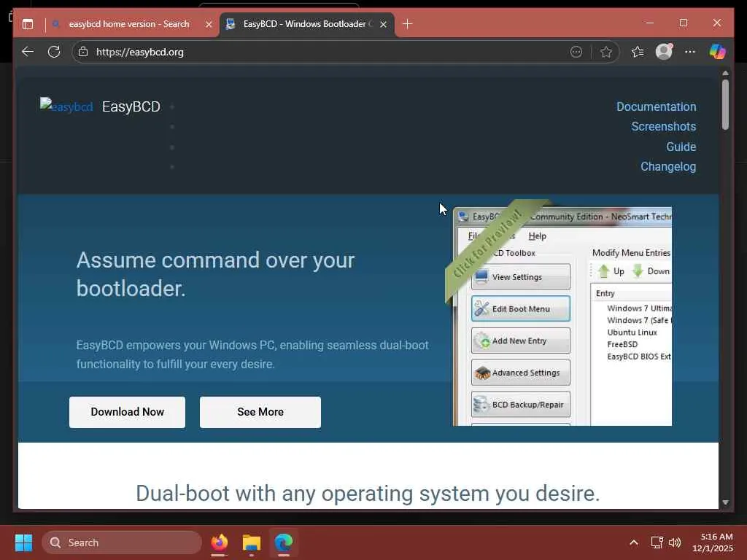Click Advanced Settings in preview image
Viewport: 747px width, 560px height.
coord(520,373)
